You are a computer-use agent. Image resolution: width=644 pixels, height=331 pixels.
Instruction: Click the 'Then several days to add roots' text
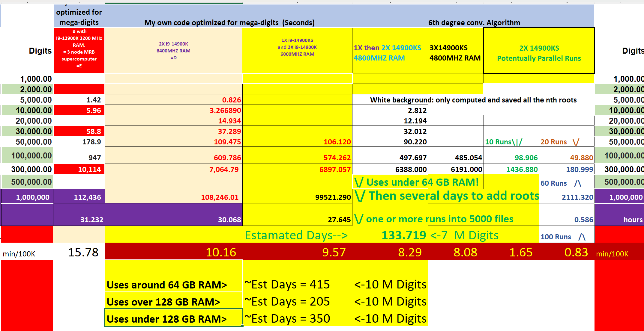(x=454, y=196)
